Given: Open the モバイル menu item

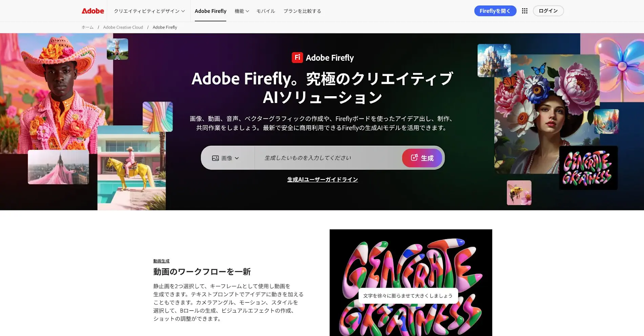Looking at the screenshot, I should pos(266,11).
